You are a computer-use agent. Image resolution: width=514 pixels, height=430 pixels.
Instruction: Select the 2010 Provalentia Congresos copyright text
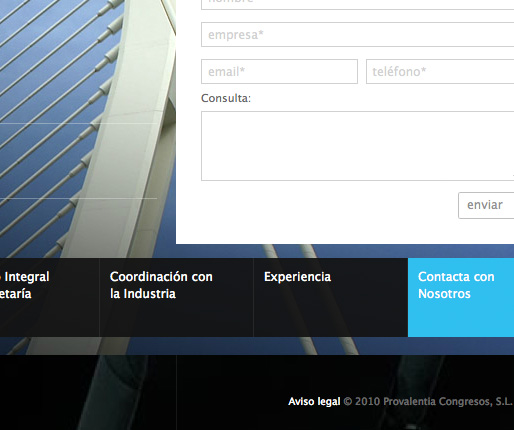pyautogui.click(x=428, y=401)
